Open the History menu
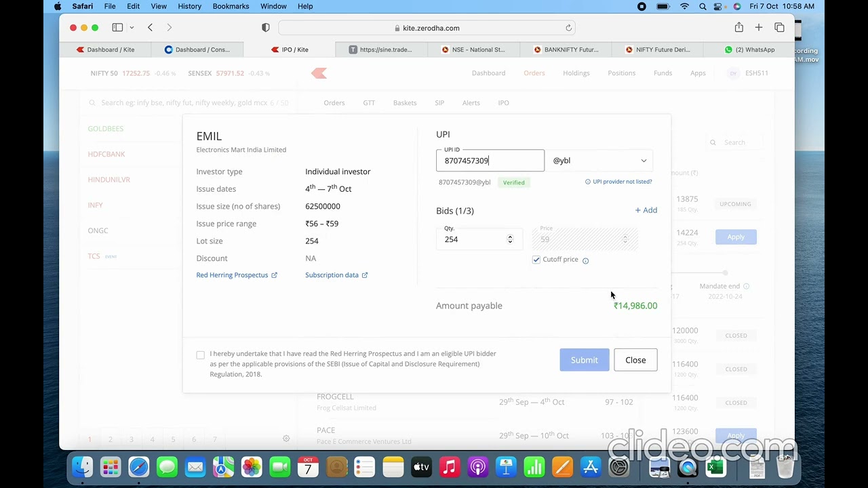 pos(189,6)
